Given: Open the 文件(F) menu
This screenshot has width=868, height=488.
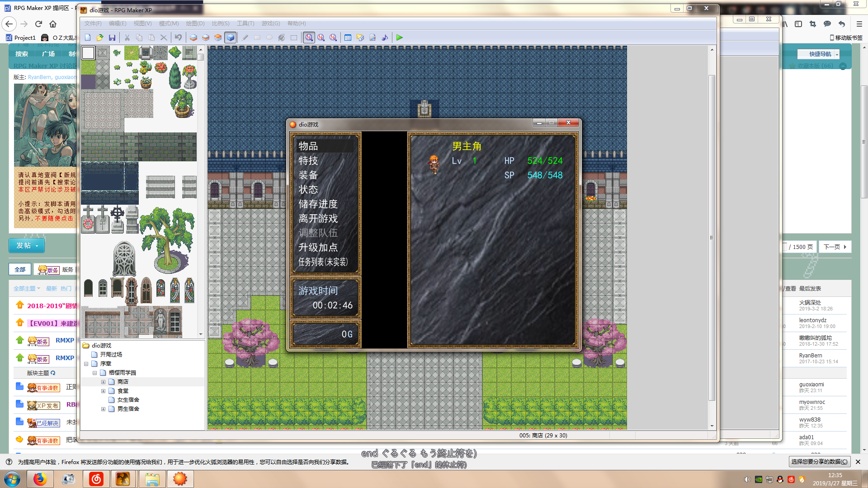Looking at the screenshot, I should (93, 23).
